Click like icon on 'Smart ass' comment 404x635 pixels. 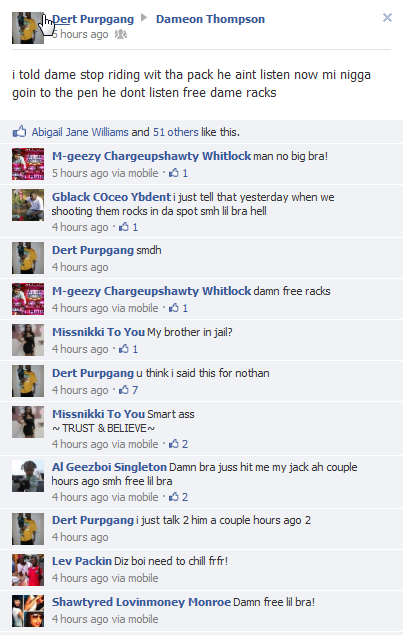174,444
